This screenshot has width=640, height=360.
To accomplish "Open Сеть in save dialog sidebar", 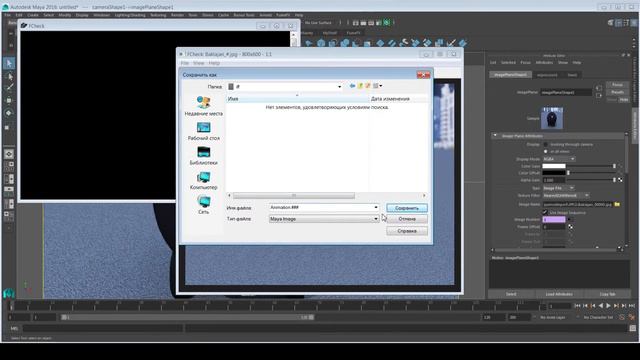I will [x=204, y=204].
